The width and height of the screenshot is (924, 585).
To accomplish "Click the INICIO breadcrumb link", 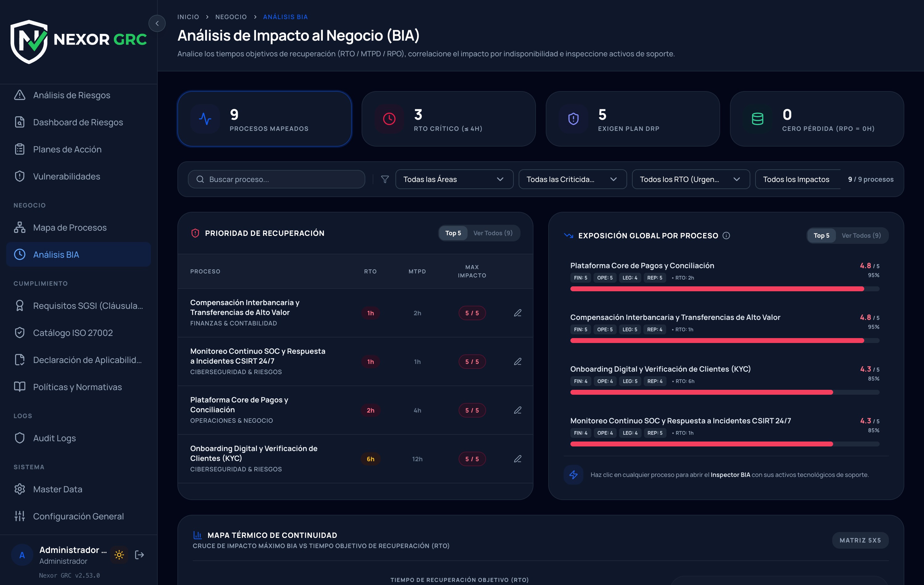I will tap(188, 17).
